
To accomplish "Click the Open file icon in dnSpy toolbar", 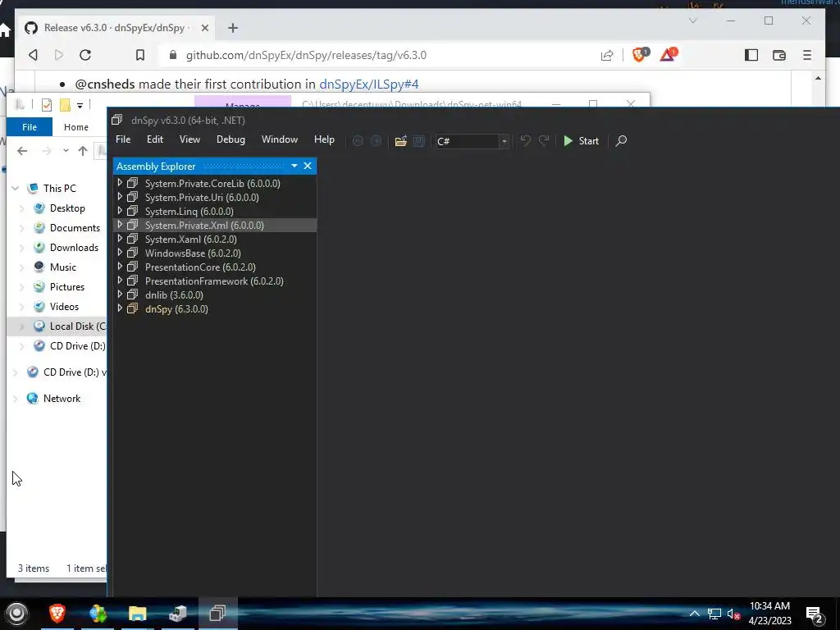I will click(x=400, y=141).
